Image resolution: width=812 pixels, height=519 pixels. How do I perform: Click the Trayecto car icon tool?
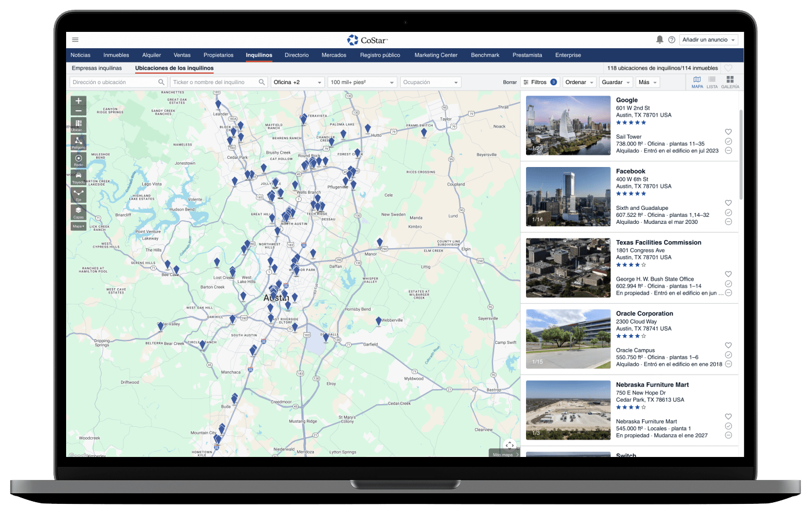pyautogui.click(x=78, y=177)
